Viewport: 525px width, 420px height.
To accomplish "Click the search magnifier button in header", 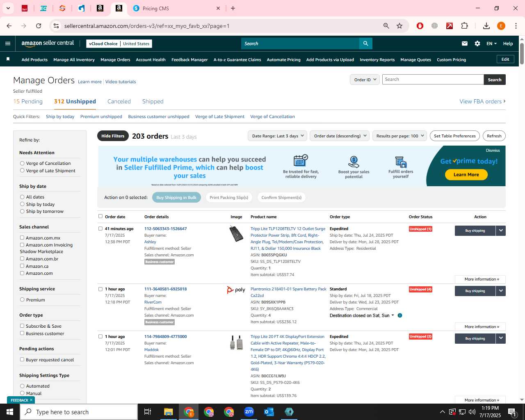I will (x=365, y=43).
